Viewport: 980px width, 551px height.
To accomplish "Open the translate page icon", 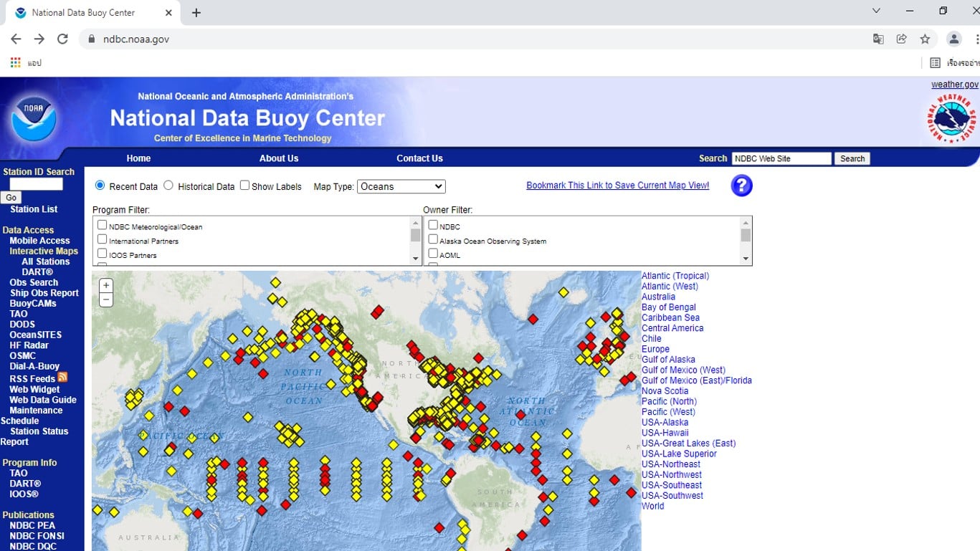I will (x=878, y=39).
